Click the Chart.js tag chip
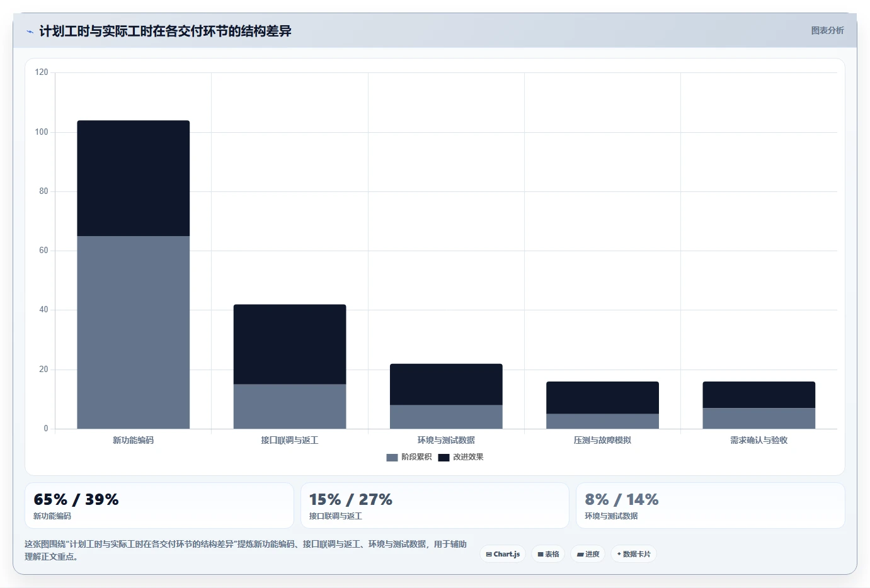870x588 pixels. [503, 554]
